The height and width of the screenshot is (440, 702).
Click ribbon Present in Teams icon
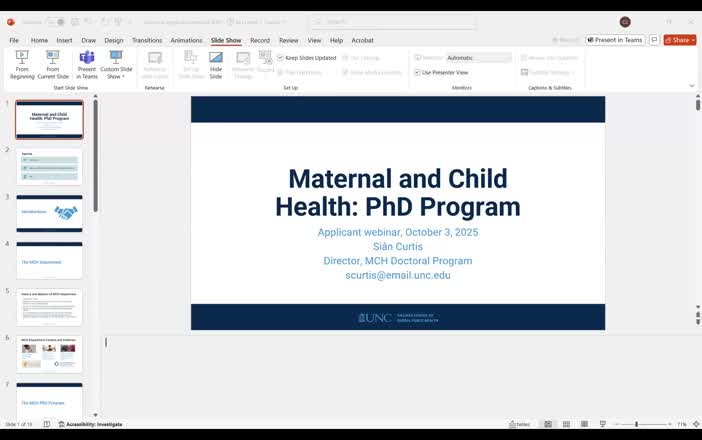[86, 65]
